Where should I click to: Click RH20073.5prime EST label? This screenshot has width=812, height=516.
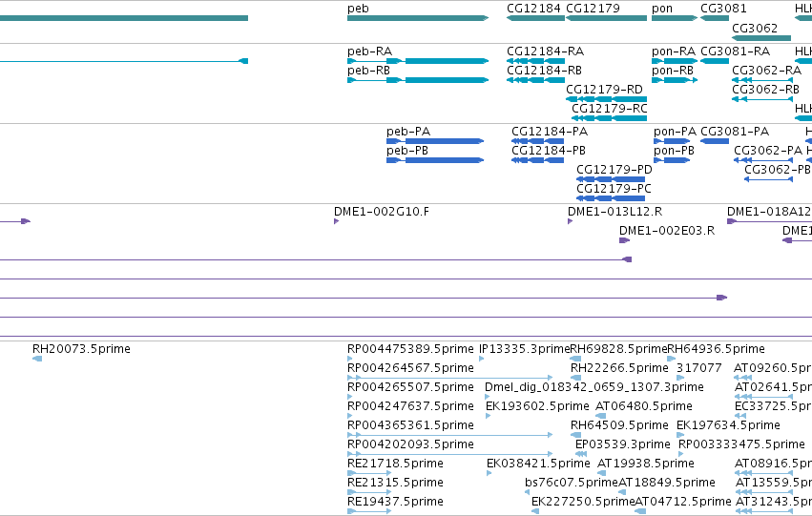(x=81, y=349)
